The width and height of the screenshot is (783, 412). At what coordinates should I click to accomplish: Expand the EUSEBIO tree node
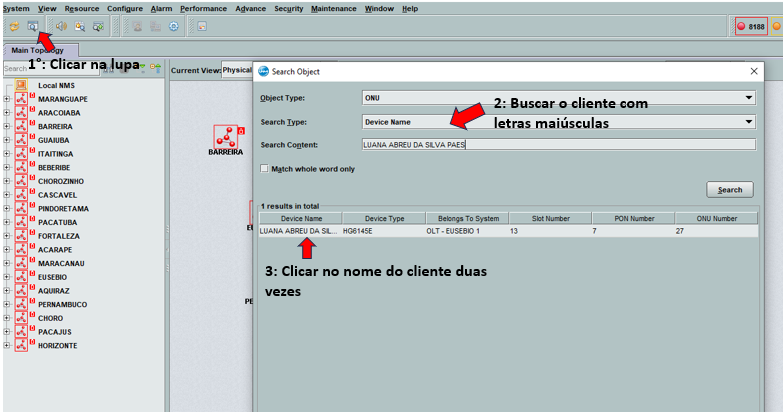pos(7,277)
